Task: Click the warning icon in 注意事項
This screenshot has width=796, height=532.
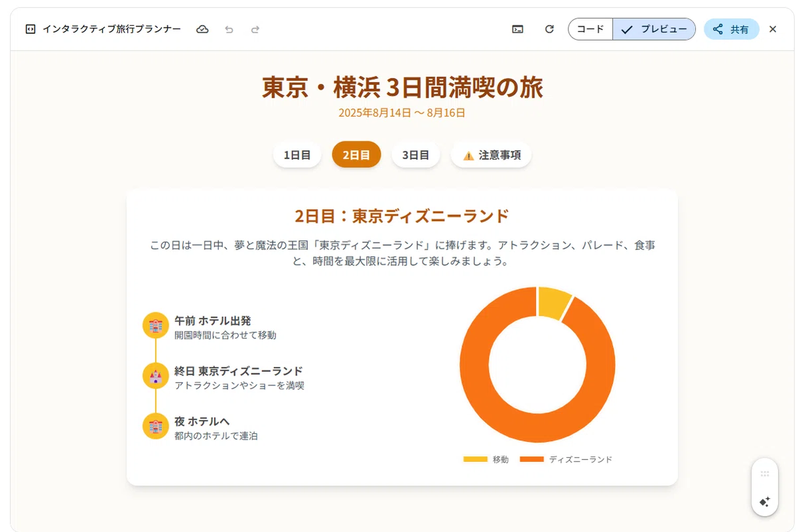Action: (x=468, y=155)
